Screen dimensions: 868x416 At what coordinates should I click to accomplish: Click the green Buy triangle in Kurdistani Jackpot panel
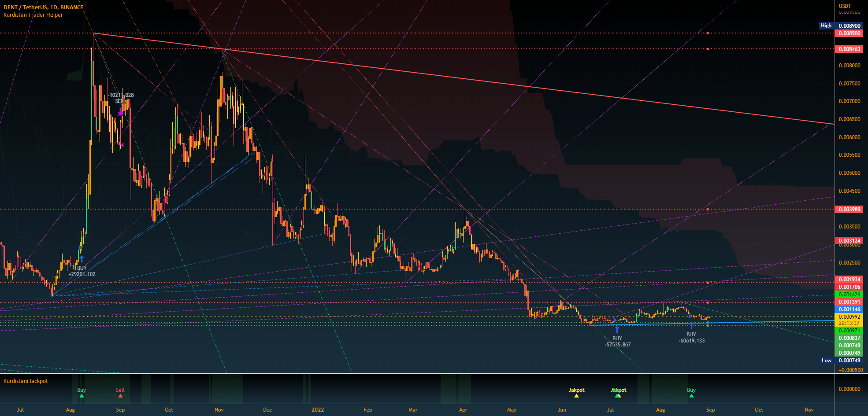pyautogui.click(x=81, y=395)
